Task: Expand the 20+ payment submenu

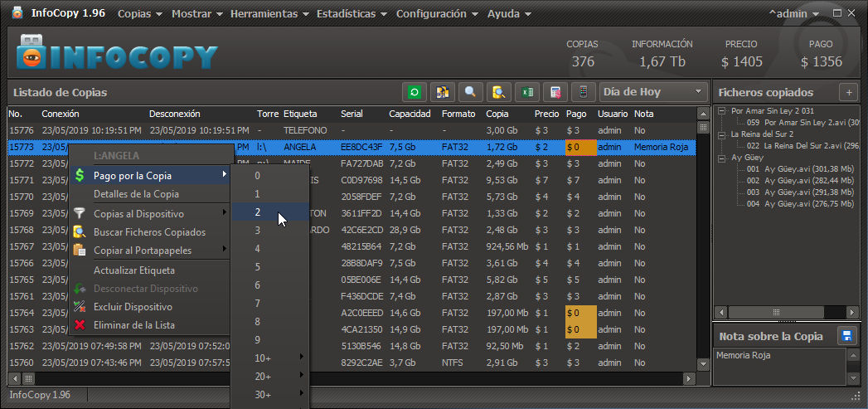Action: click(x=270, y=377)
